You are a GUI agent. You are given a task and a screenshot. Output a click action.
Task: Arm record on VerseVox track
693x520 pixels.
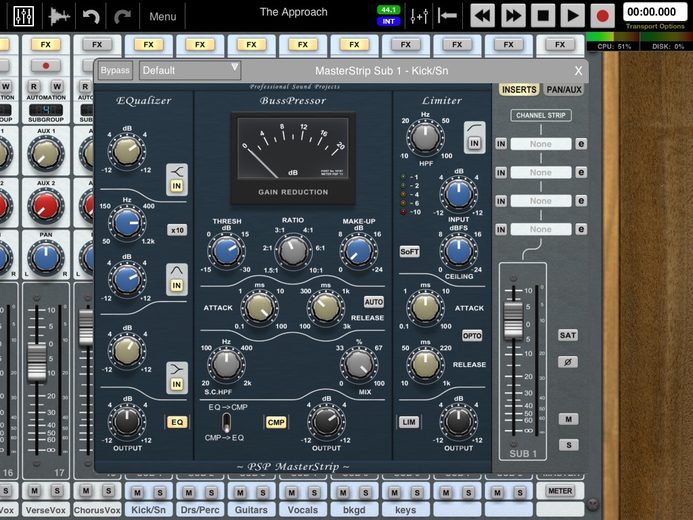[46, 66]
